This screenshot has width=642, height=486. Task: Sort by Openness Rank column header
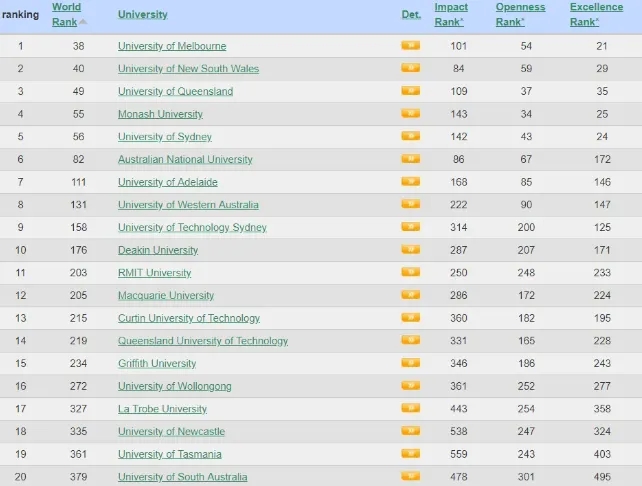click(x=520, y=14)
